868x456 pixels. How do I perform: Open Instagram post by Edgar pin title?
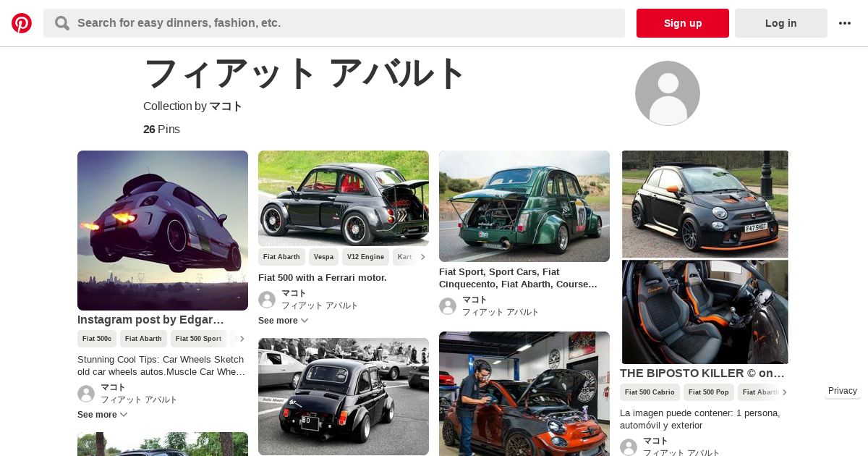pos(150,320)
